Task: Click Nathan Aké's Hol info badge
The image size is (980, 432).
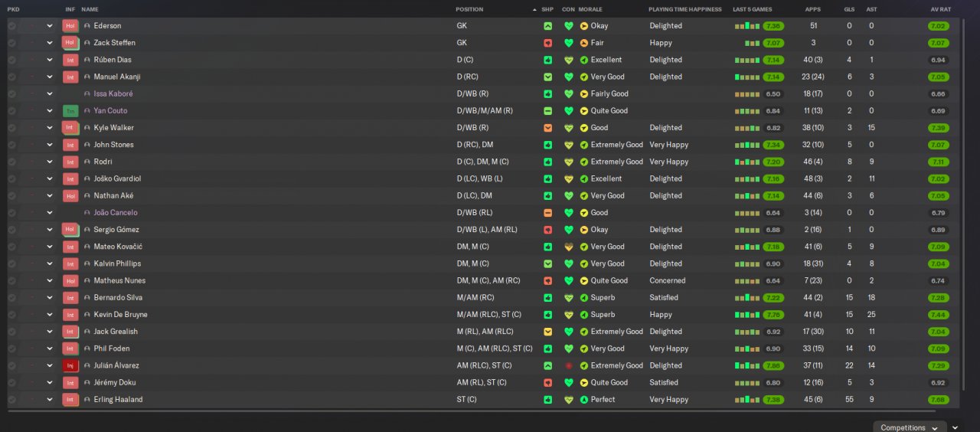Action: [70, 195]
